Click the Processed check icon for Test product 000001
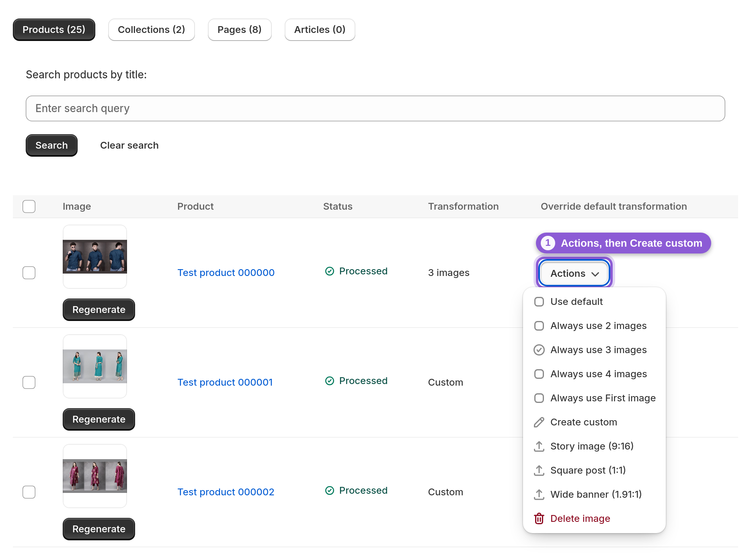 coord(330,381)
